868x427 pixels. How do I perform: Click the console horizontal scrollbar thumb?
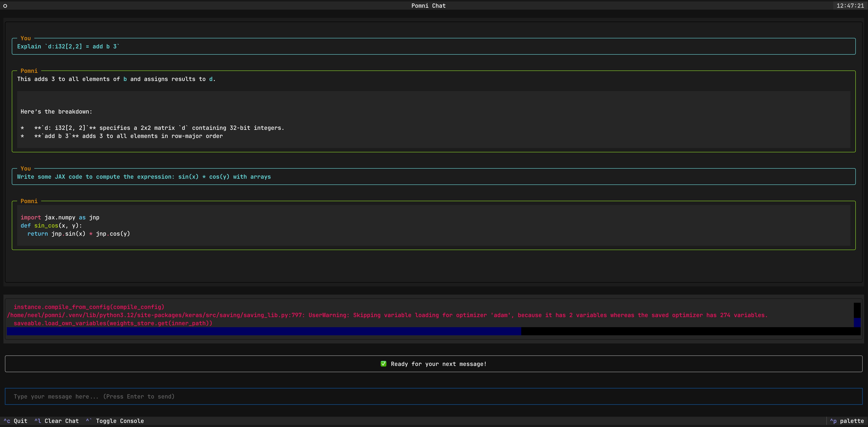[264, 331]
